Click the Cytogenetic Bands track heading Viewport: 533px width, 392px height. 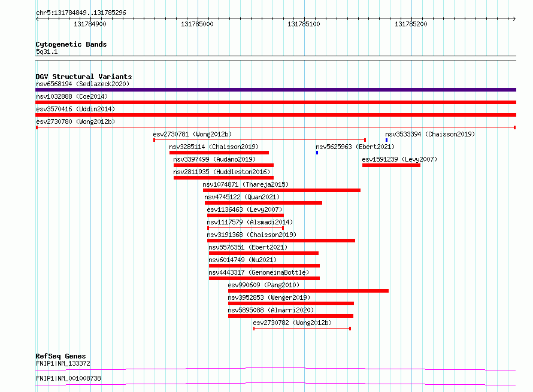71,44
